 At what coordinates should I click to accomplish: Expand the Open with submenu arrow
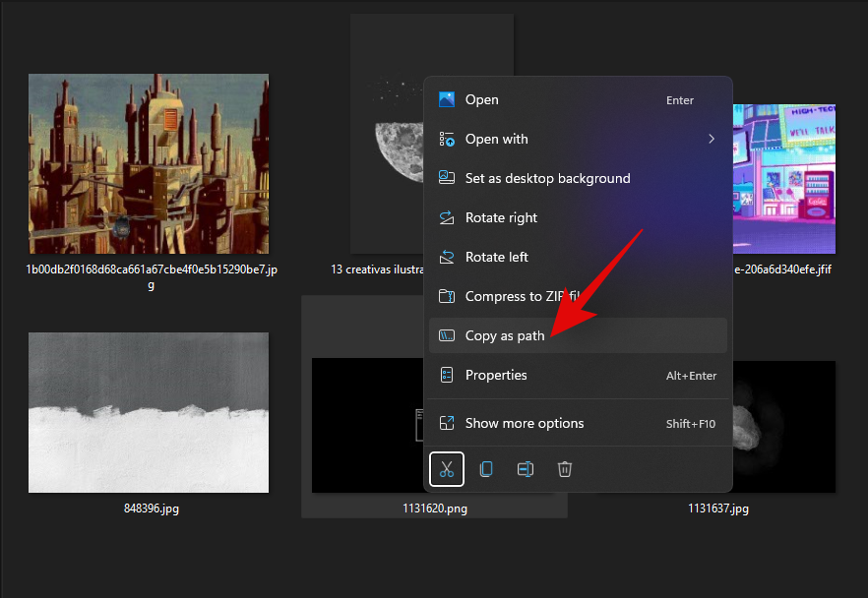click(x=711, y=139)
